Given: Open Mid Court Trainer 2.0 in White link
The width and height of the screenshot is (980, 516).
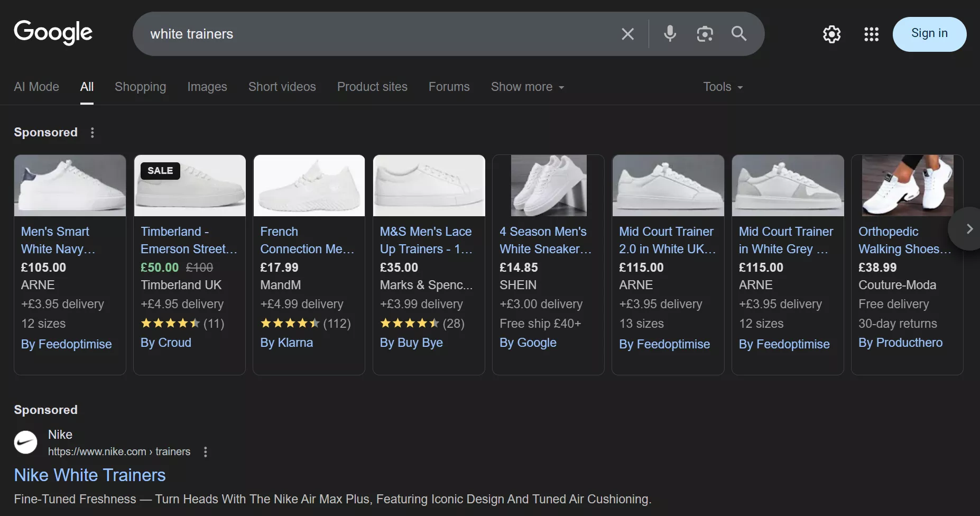Looking at the screenshot, I should click(x=667, y=240).
